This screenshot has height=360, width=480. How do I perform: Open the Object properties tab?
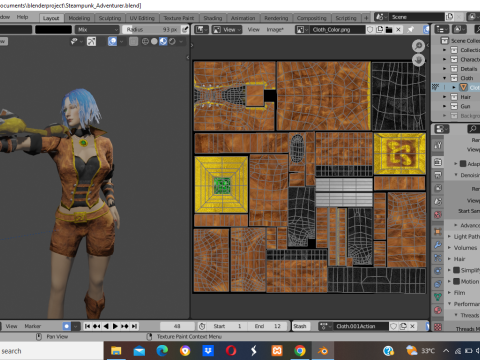438,231
